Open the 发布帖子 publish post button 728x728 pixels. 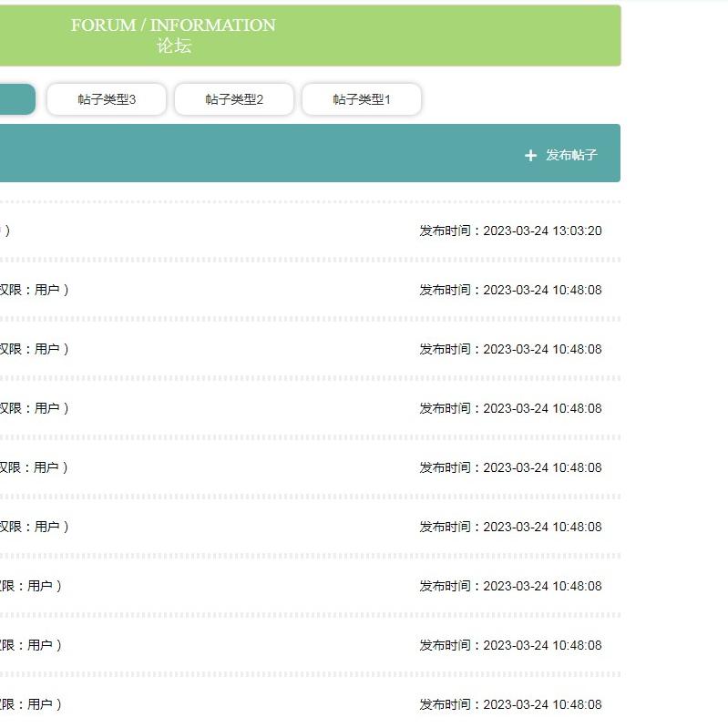point(561,155)
